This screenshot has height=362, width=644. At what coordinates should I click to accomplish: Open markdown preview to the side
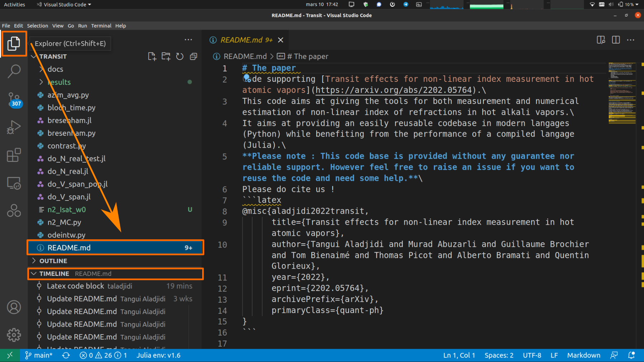click(601, 40)
